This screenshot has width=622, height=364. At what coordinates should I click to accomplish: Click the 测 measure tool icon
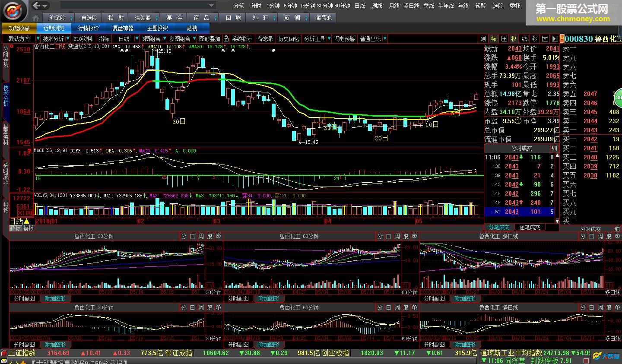tap(483, 39)
